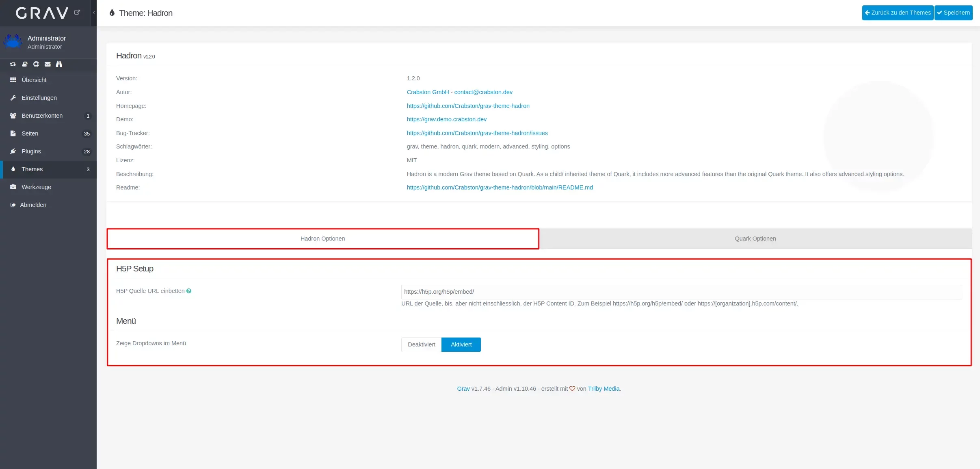Click the Speichern button
Screen dimensions: 980x469
tap(953, 13)
